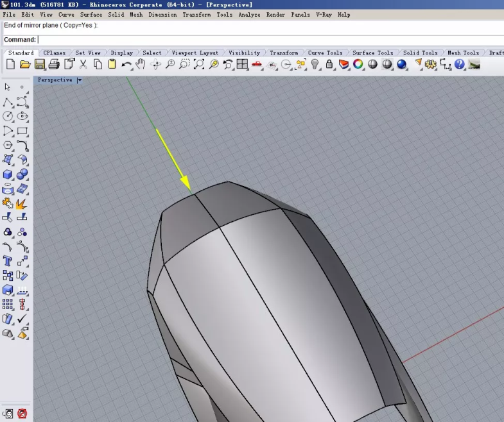The height and width of the screenshot is (422, 504).
Task: Toggle the Lock objects padlock icon
Action: (329, 64)
